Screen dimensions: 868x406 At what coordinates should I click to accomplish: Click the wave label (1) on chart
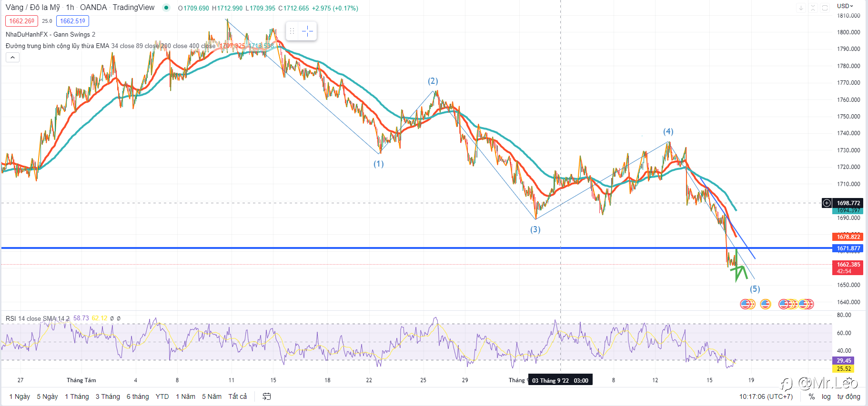(x=378, y=164)
